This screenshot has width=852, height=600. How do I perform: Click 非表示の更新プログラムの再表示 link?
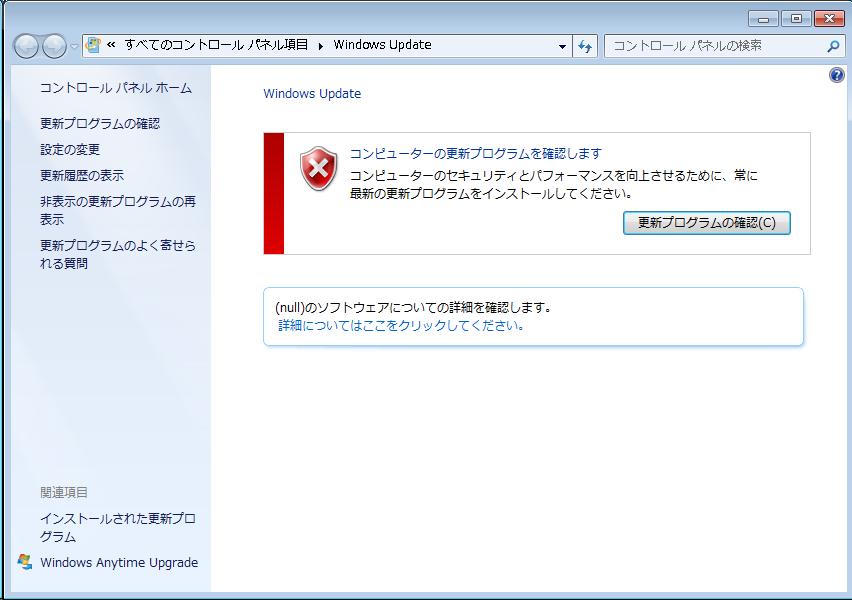click(x=118, y=210)
